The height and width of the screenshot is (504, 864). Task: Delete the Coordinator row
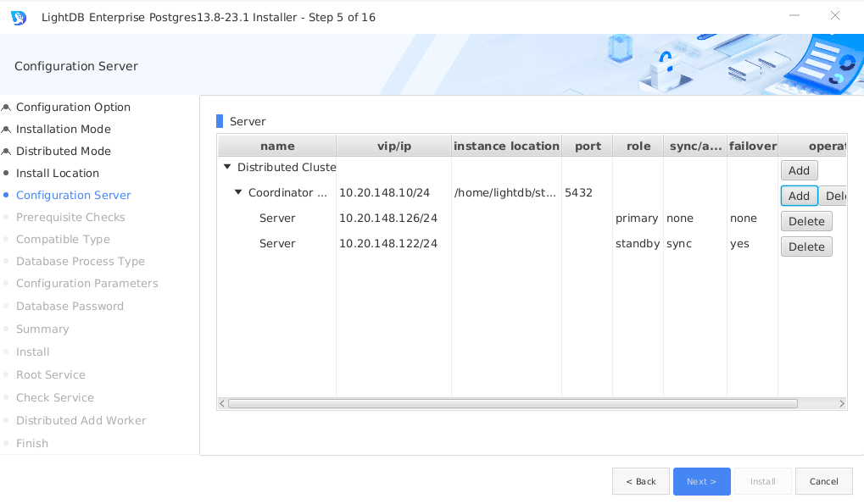click(833, 196)
